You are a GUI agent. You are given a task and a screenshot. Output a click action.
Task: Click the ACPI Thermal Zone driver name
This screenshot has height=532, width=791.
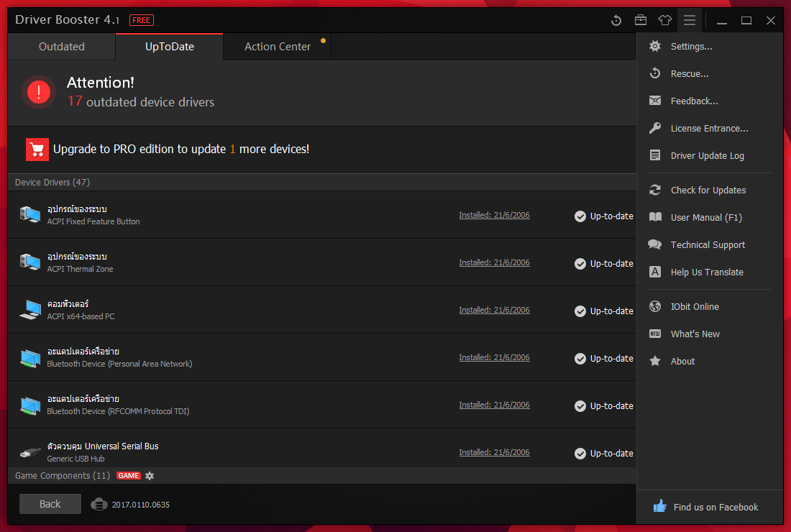[81, 269]
